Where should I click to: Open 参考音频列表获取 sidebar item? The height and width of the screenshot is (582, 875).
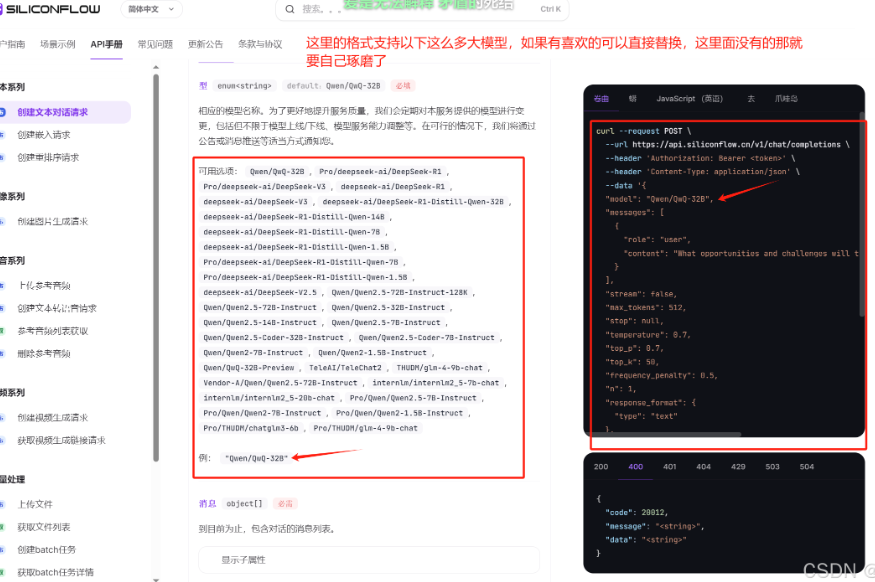click(52, 331)
